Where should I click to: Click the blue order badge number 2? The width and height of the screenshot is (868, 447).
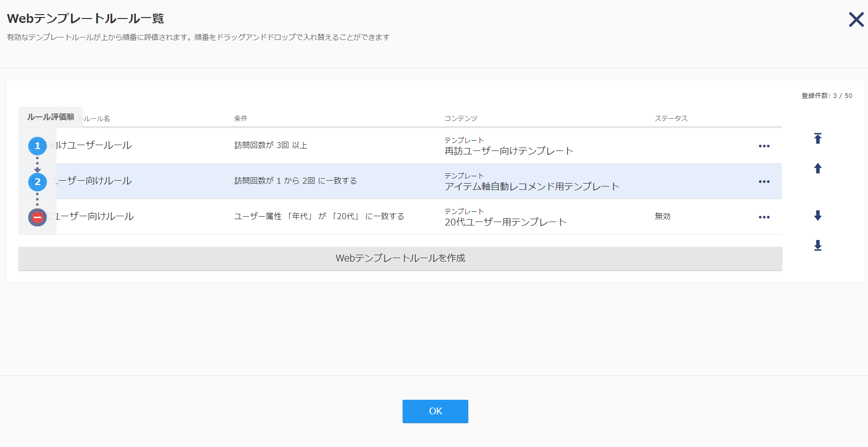pos(37,182)
